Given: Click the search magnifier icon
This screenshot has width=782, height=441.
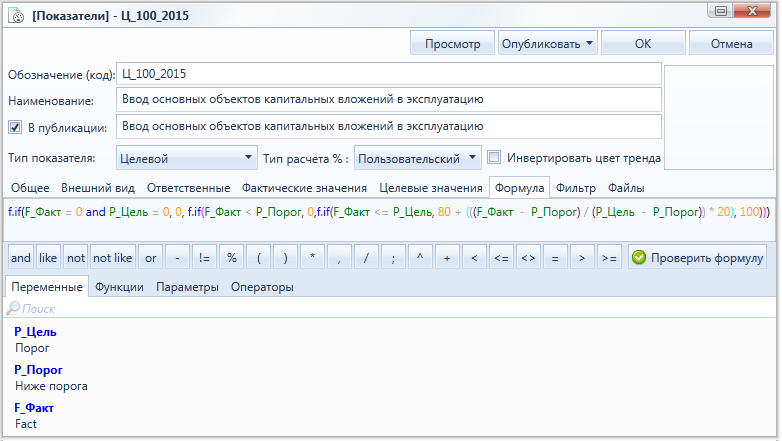Looking at the screenshot, I should (x=13, y=308).
